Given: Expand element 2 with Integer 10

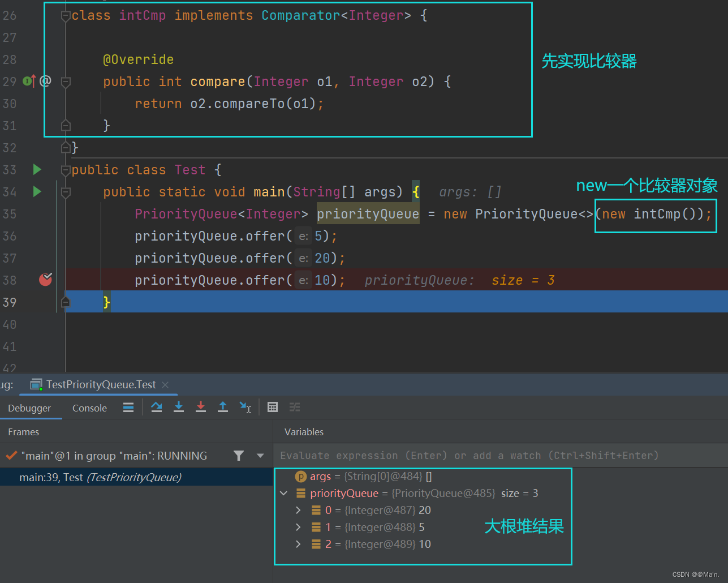Looking at the screenshot, I should [x=299, y=545].
